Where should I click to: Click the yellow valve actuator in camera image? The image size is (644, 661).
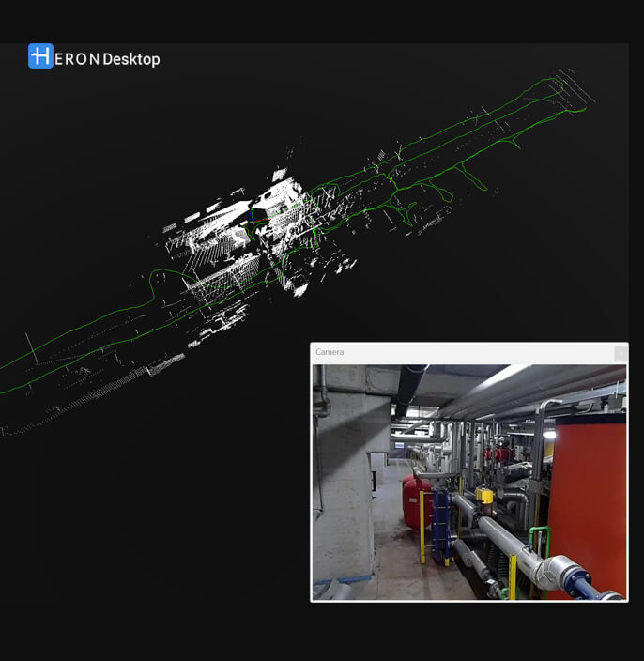(x=484, y=495)
